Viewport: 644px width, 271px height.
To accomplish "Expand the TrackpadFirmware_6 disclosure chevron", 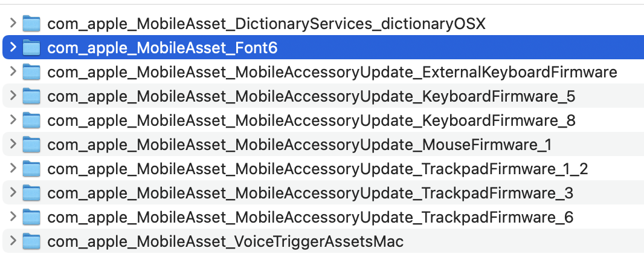I will point(13,217).
